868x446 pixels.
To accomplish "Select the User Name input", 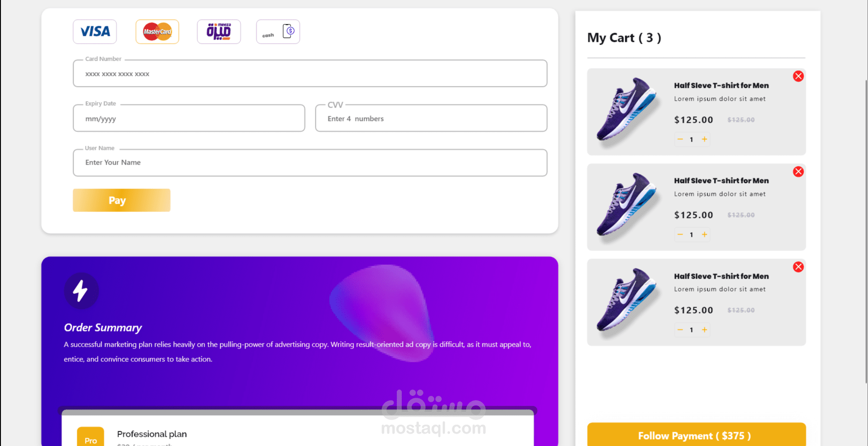I will (310, 163).
